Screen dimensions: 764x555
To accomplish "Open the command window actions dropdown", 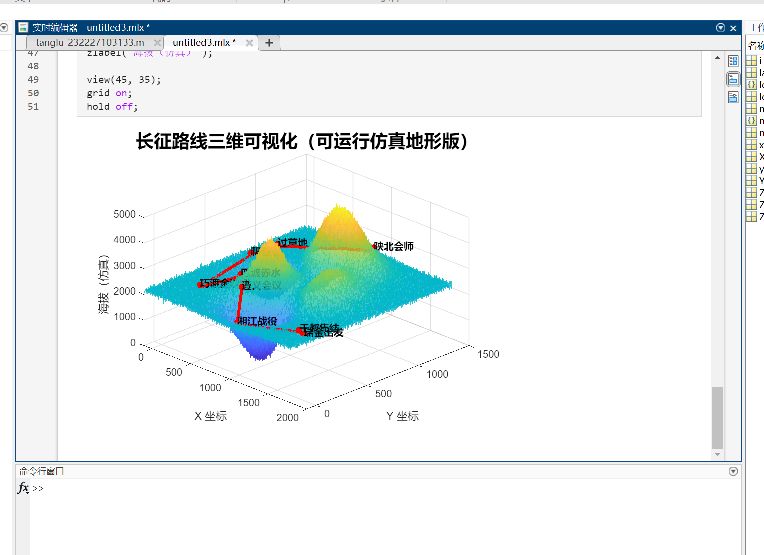I will click(733, 470).
